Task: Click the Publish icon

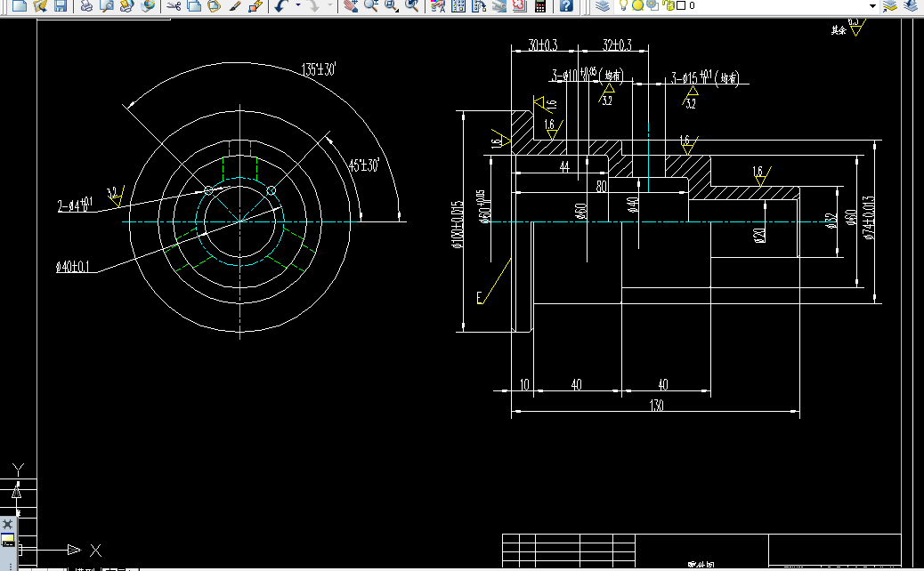Action: [126, 6]
